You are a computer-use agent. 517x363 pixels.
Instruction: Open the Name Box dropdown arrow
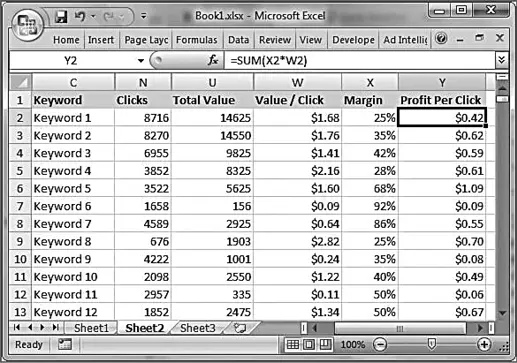(141, 61)
